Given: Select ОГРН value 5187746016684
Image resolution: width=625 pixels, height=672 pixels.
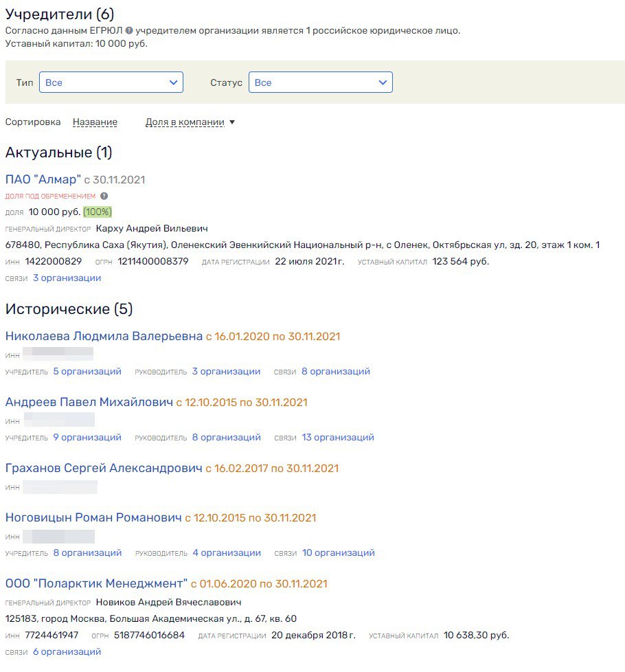Looking at the screenshot, I should click(x=149, y=635).
